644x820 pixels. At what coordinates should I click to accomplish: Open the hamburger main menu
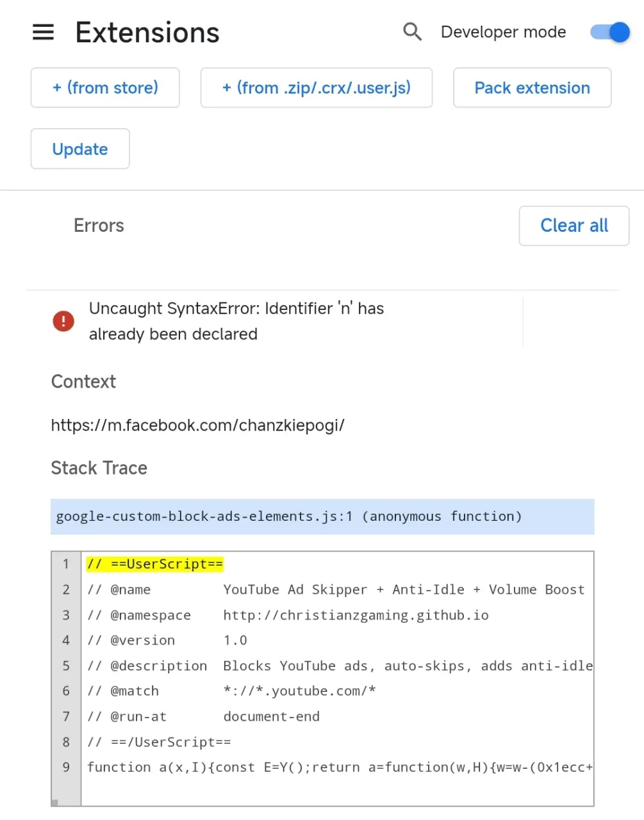coord(43,32)
